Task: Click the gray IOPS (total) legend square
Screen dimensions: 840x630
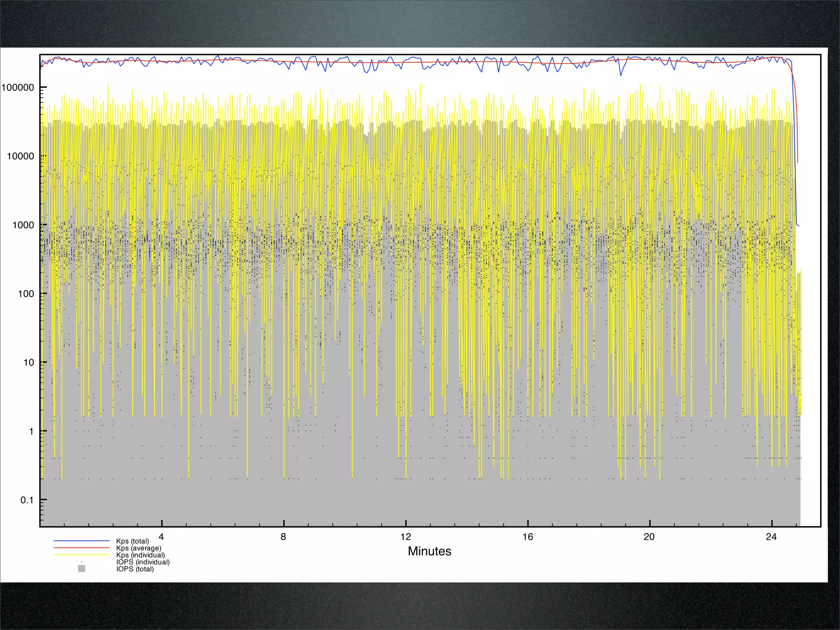Action: 82,568
